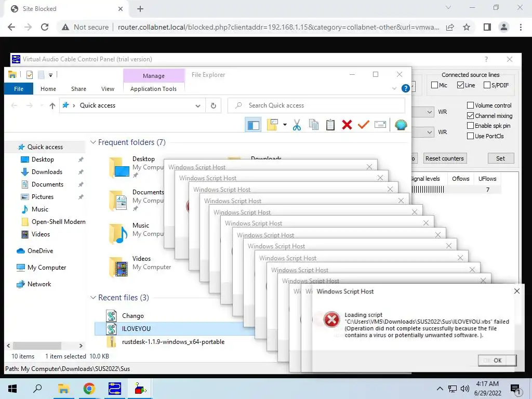Select the Chango recent file
This screenshot has width=532, height=399.
[132, 315]
